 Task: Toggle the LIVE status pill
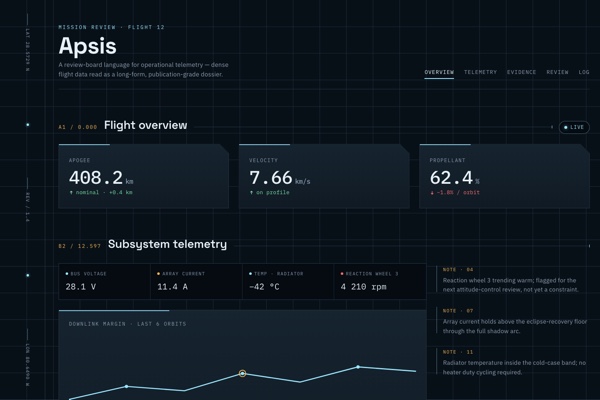pos(574,127)
